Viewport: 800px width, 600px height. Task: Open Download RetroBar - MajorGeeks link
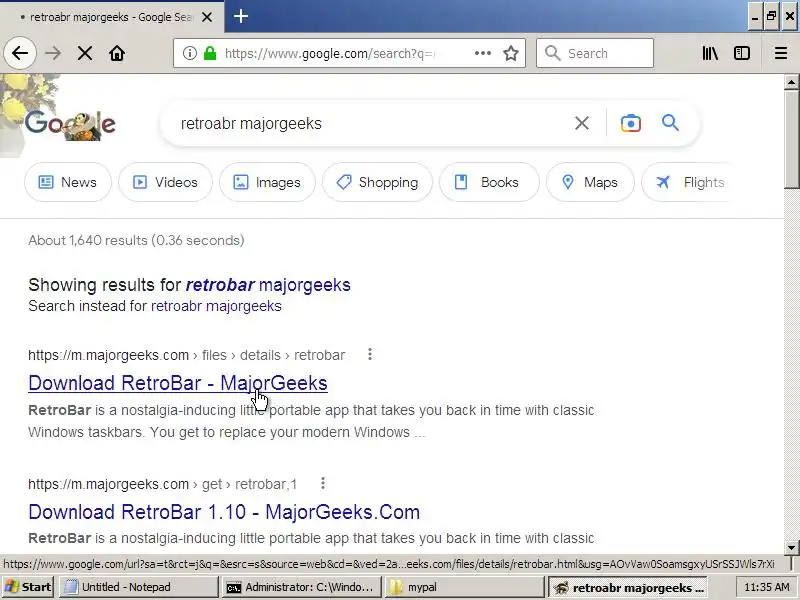178,383
